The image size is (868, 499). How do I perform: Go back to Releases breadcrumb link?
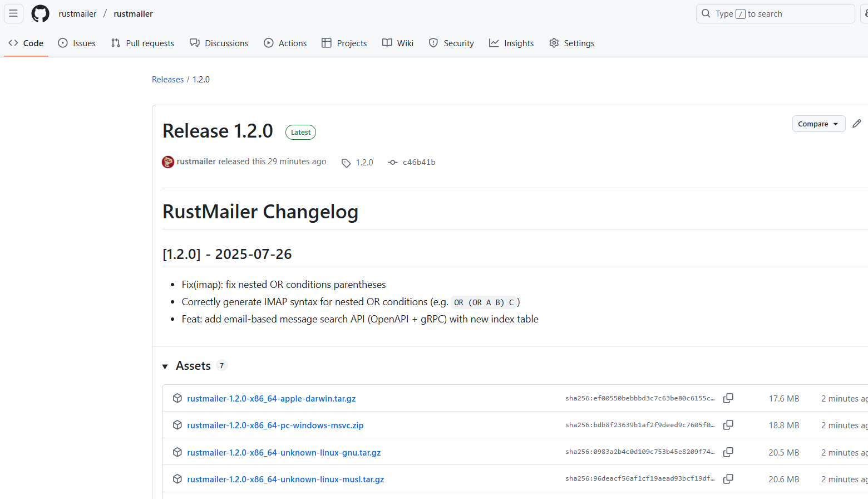click(x=167, y=80)
